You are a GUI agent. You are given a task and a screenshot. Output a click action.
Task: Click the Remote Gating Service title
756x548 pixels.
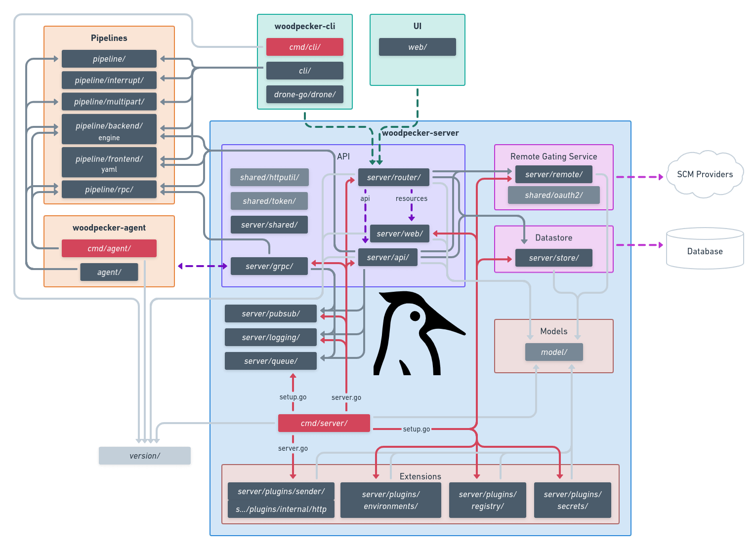point(554,157)
